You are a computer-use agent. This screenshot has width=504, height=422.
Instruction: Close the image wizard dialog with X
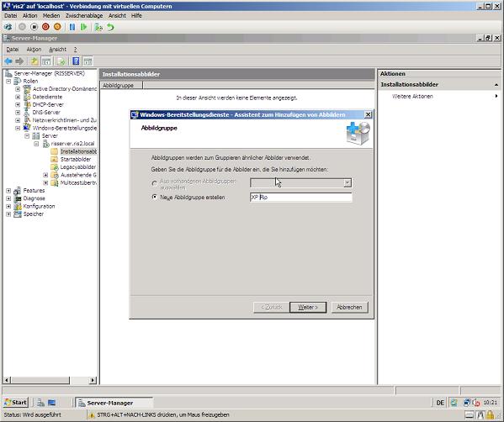click(368, 114)
